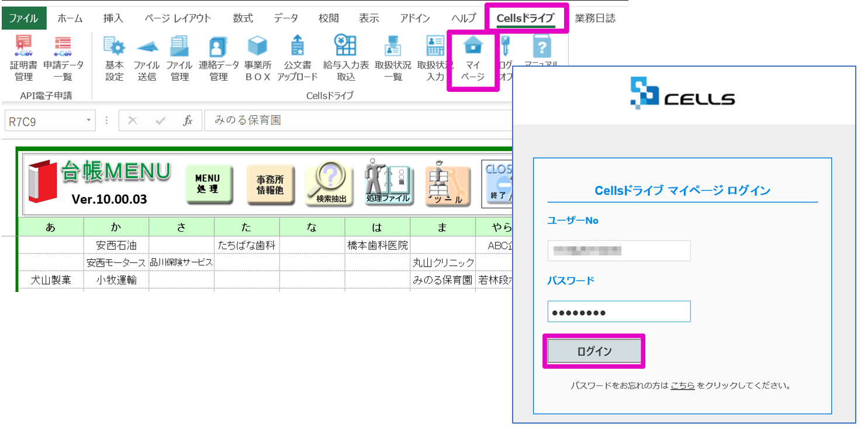Switch to the 挿入 tab
The height and width of the screenshot is (433, 868).
pyautogui.click(x=113, y=18)
